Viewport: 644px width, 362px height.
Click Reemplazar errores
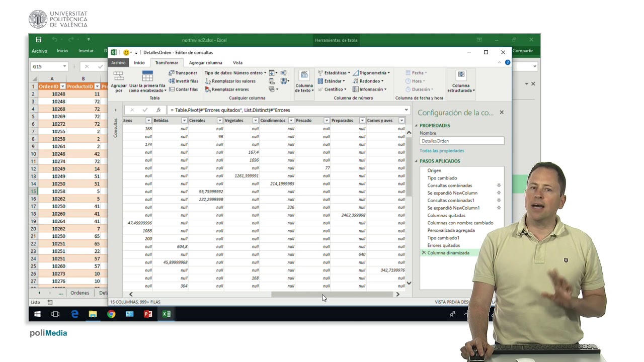tap(227, 89)
